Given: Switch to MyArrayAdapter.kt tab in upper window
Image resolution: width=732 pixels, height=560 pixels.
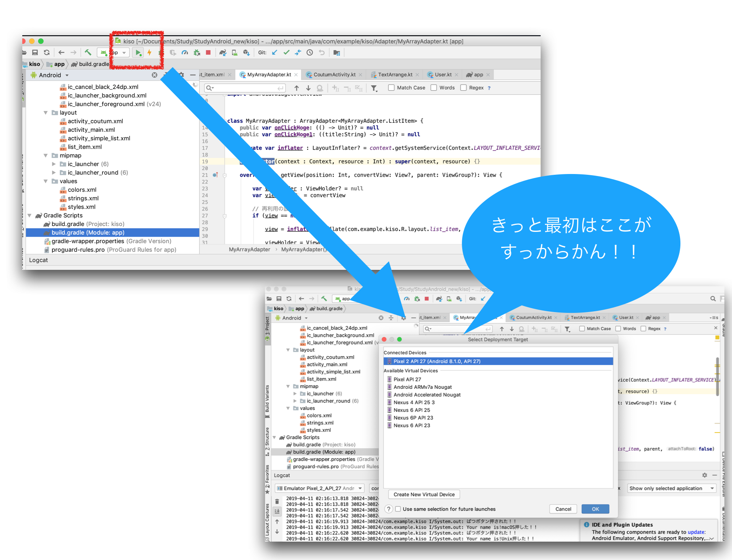Looking at the screenshot, I should point(269,75).
